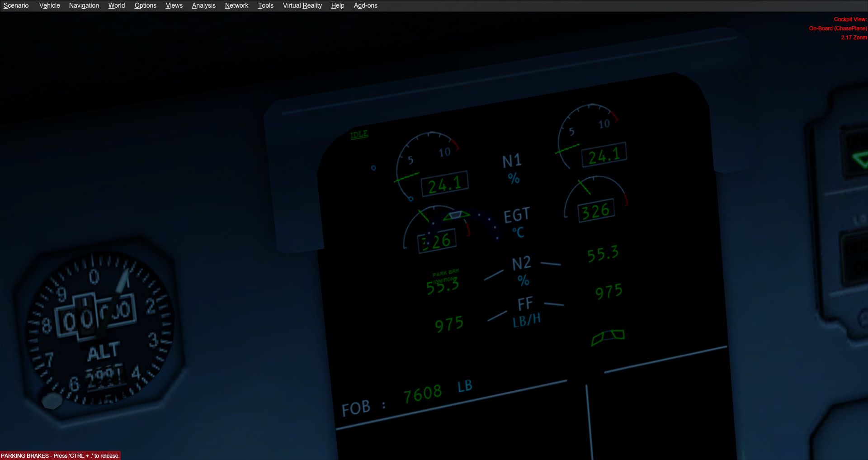Click the altimeter barometric adjustment knob
Screen dimensions: 868x460
(52, 401)
